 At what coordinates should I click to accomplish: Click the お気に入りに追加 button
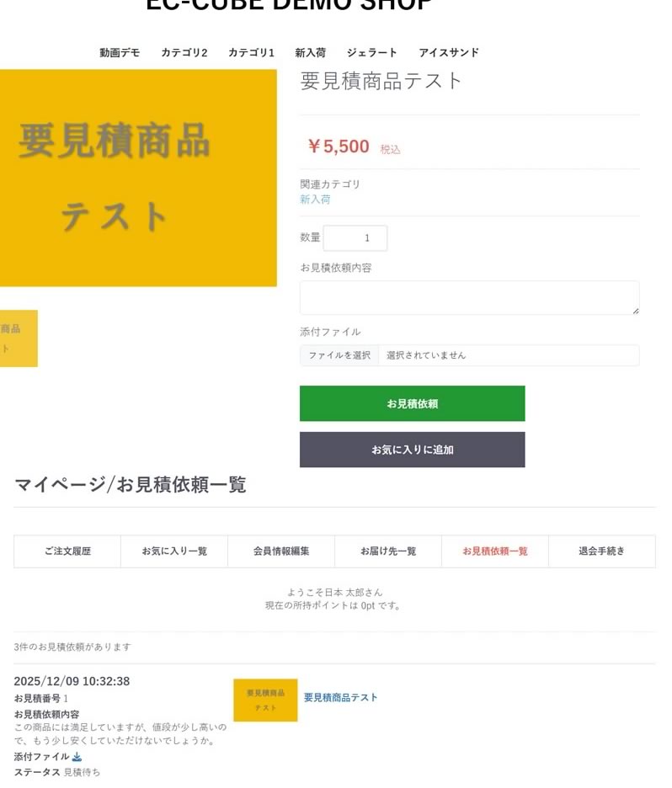pos(412,450)
